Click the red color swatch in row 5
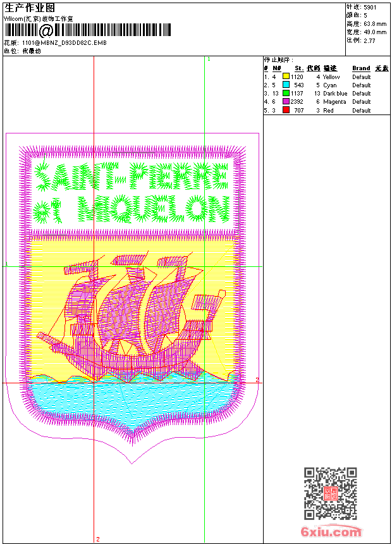392x544 pixels. point(286,110)
